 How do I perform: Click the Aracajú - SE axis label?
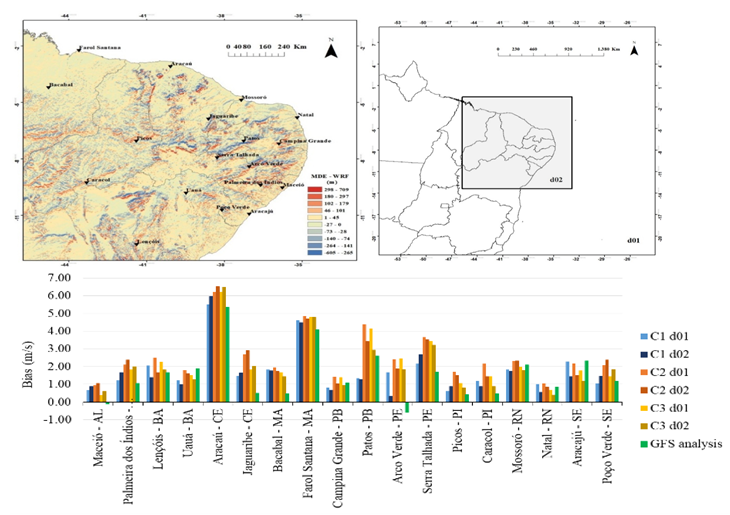[x=575, y=439]
